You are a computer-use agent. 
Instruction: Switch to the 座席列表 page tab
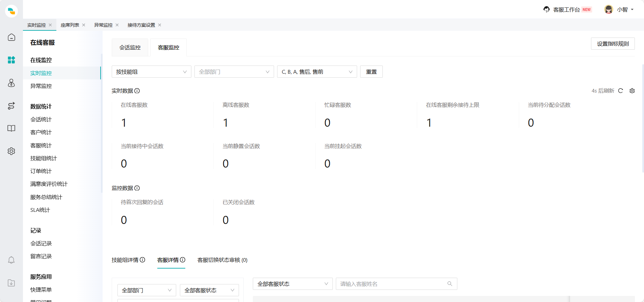[70, 25]
